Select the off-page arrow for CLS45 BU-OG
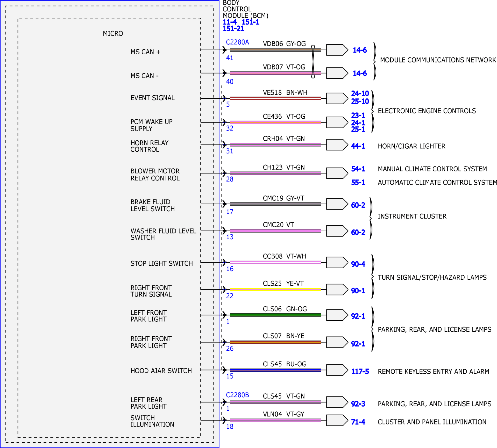497x448 pixels. [337, 370]
